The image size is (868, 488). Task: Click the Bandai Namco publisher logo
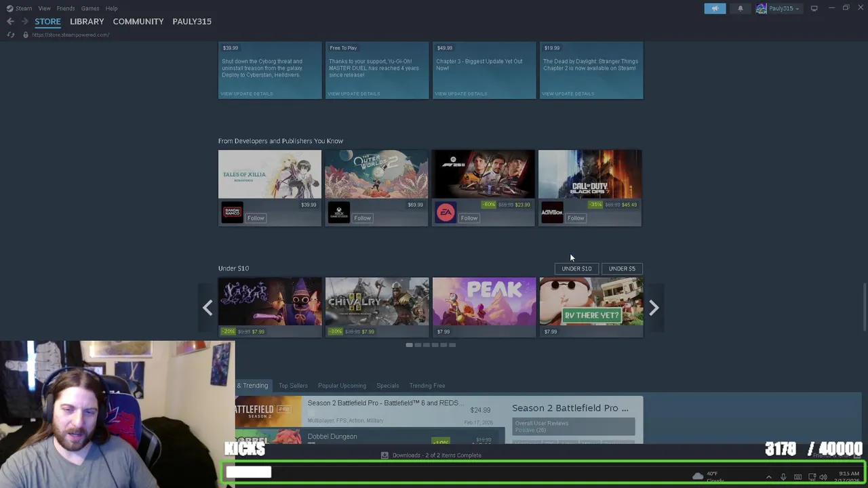(232, 212)
